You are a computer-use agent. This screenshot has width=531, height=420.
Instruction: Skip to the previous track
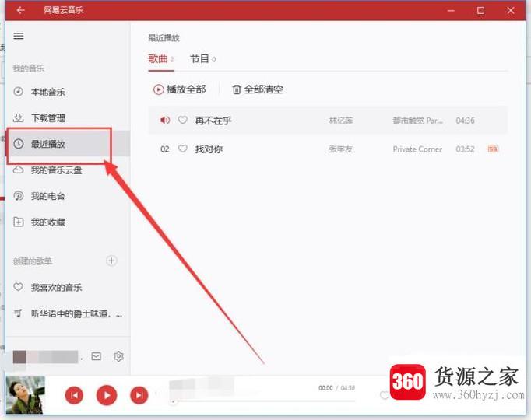click(74, 395)
